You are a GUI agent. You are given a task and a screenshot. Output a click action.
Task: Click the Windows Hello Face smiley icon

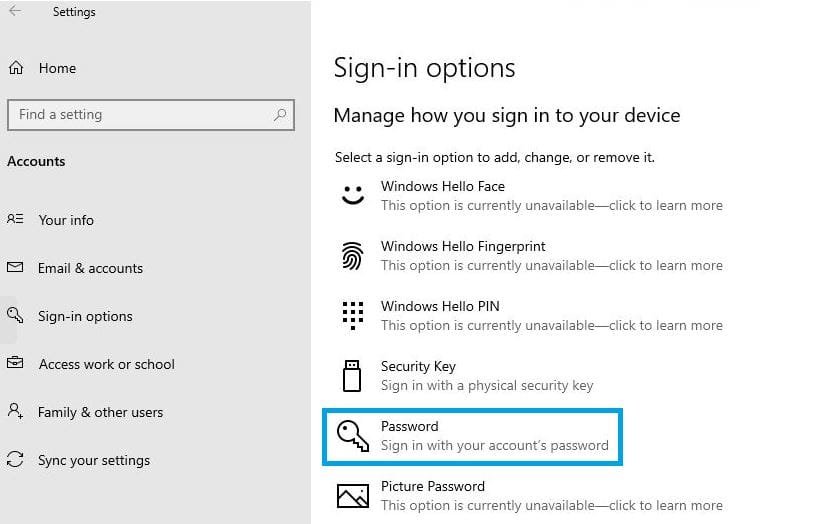click(353, 195)
